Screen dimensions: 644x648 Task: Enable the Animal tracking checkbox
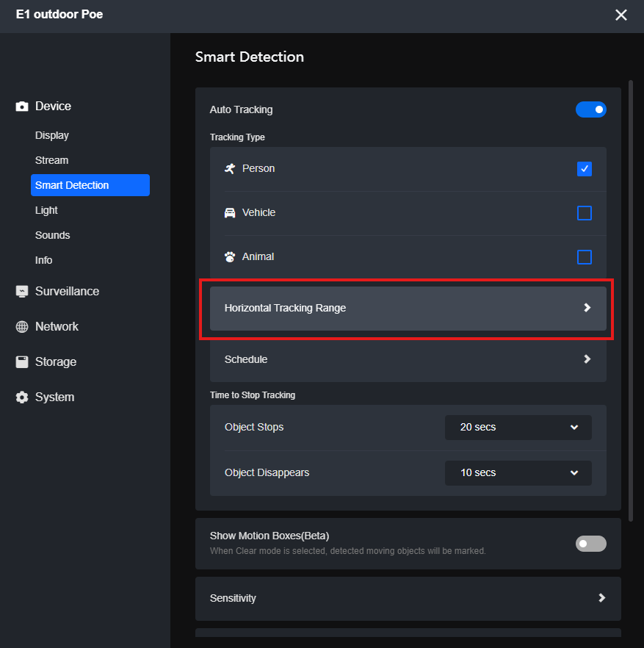[x=584, y=257]
